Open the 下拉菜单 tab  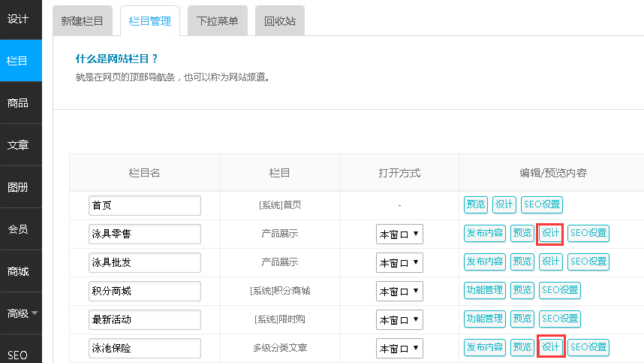point(217,21)
